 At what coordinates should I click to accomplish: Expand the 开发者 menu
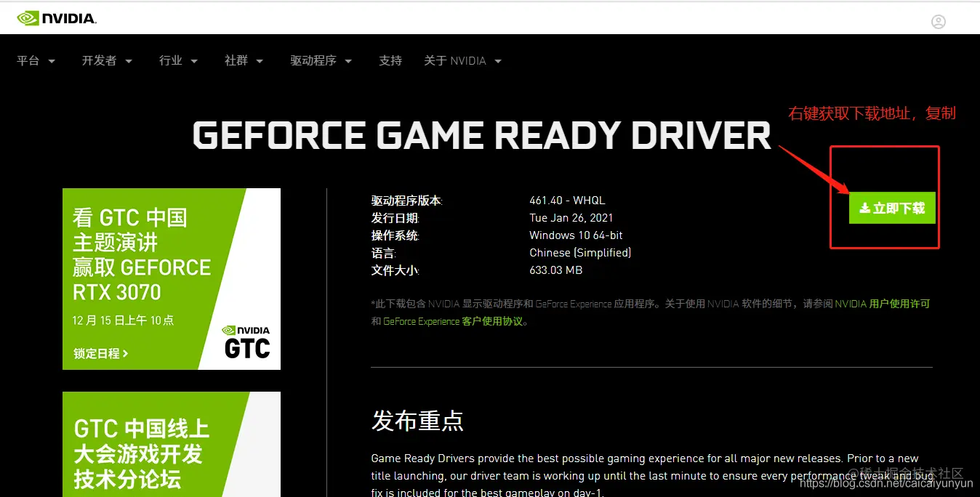tap(107, 61)
